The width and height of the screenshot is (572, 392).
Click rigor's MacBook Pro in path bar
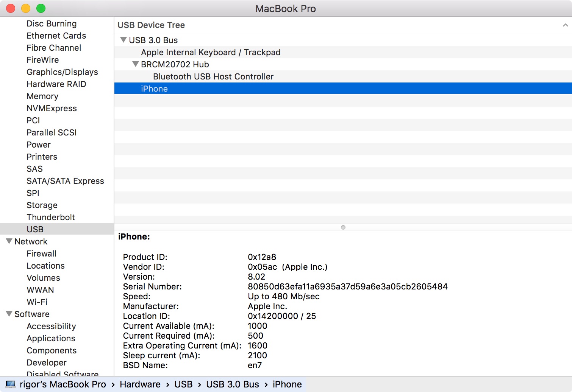coord(63,384)
